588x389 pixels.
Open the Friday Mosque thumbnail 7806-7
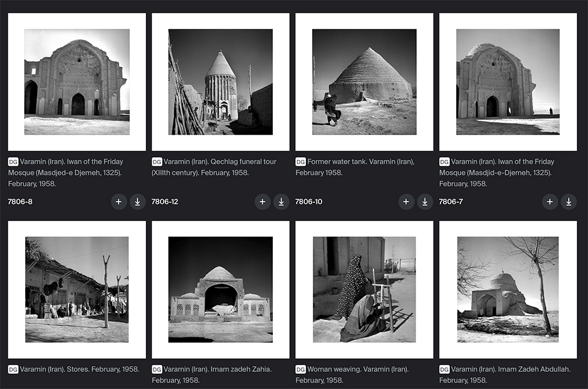point(508,82)
